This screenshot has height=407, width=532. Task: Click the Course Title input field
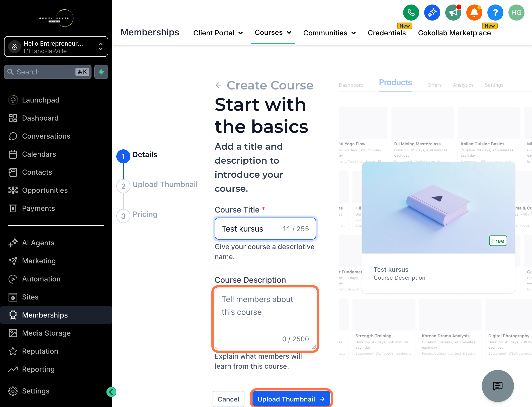click(x=265, y=229)
